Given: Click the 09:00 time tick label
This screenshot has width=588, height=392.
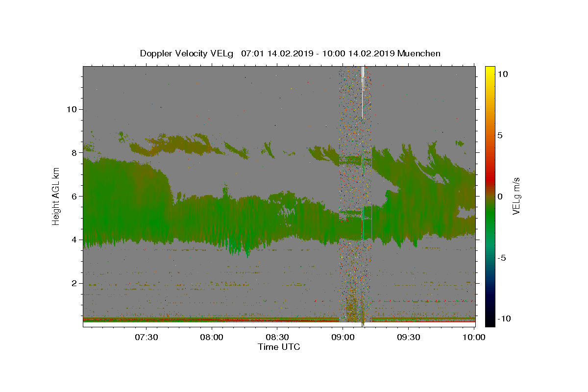Looking at the screenshot, I should (x=343, y=337).
